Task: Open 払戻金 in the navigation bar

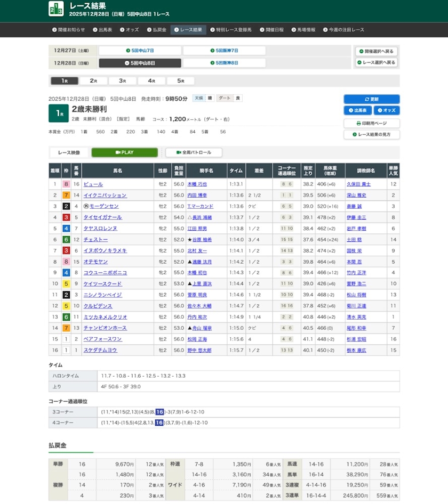Action: click(157, 30)
